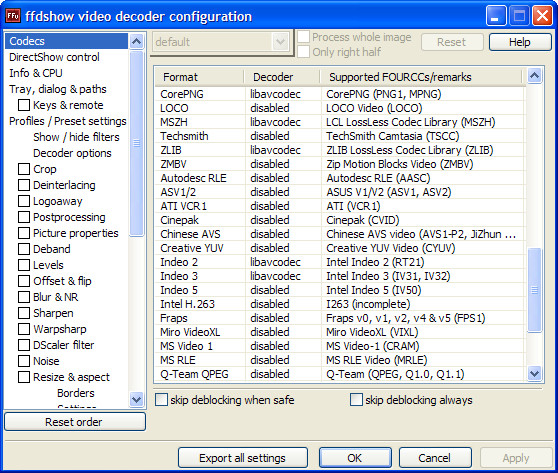The width and height of the screenshot is (558, 473).
Task: Enable the Deband checkbox
Action: [24, 249]
